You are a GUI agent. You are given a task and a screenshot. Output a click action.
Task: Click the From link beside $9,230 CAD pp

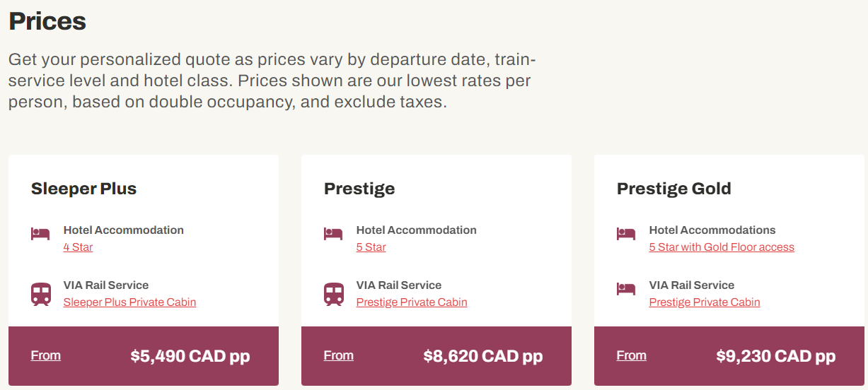point(632,355)
